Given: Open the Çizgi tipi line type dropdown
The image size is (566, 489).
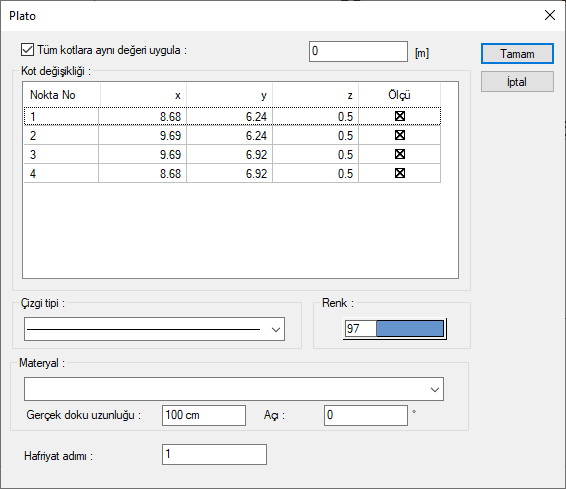Looking at the screenshot, I should (x=154, y=329).
